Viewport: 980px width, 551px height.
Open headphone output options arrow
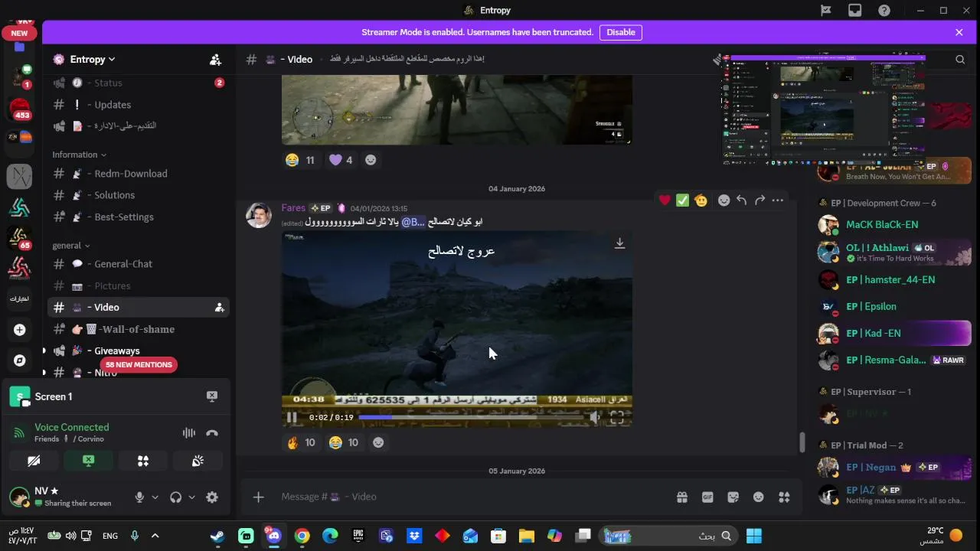(x=191, y=497)
